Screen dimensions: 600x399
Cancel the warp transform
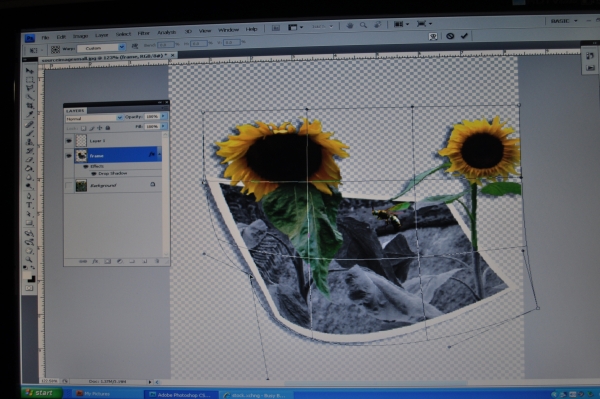click(450, 36)
